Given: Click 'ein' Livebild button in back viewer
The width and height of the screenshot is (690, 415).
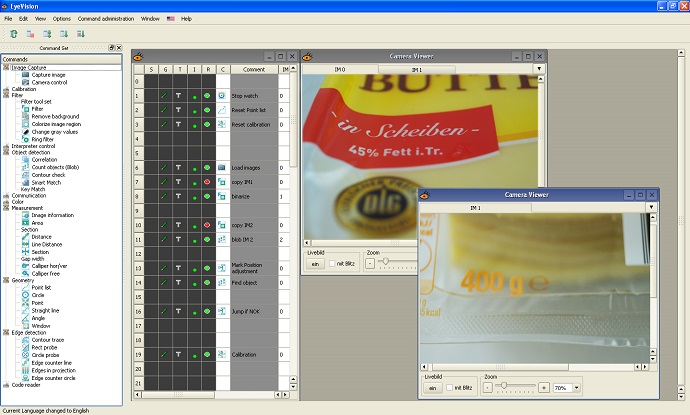Looking at the screenshot, I should (x=315, y=264).
